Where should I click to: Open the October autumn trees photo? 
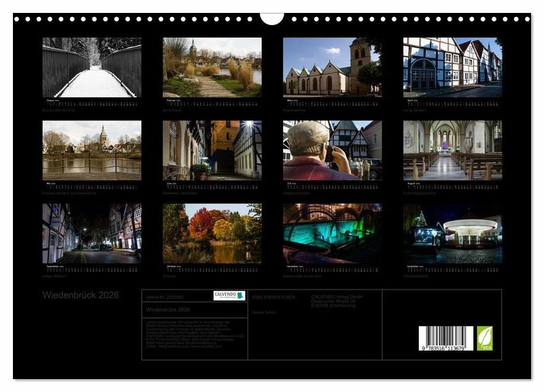212,233
